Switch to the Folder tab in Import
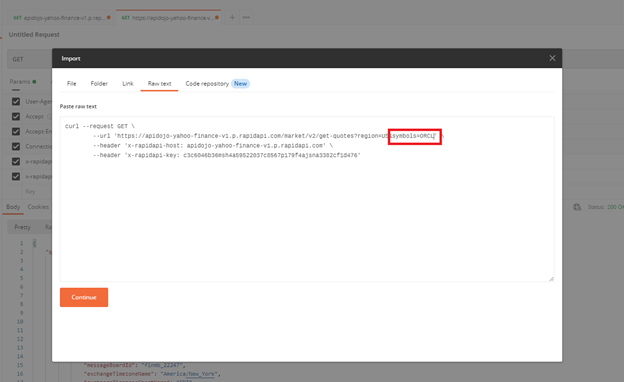Image resolution: width=624 pixels, height=382 pixels. point(99,84)
